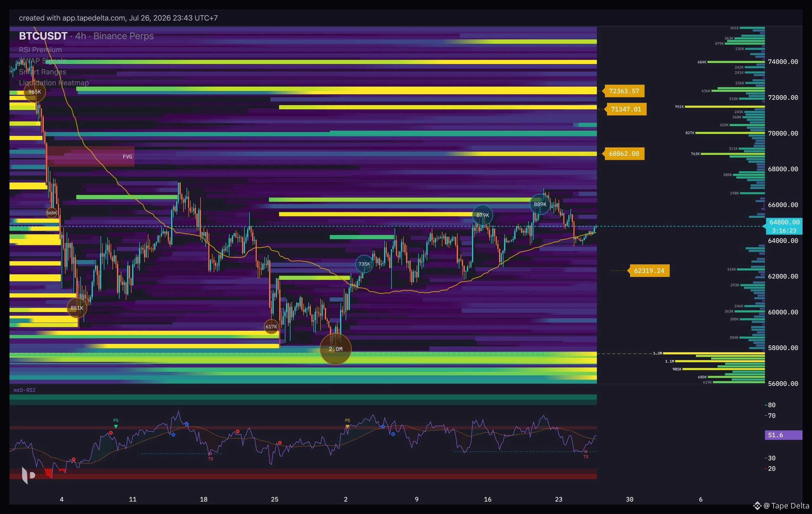The image size is (812, 514).
Task: Click the 479K volume profile label
Action: point(719,43)
